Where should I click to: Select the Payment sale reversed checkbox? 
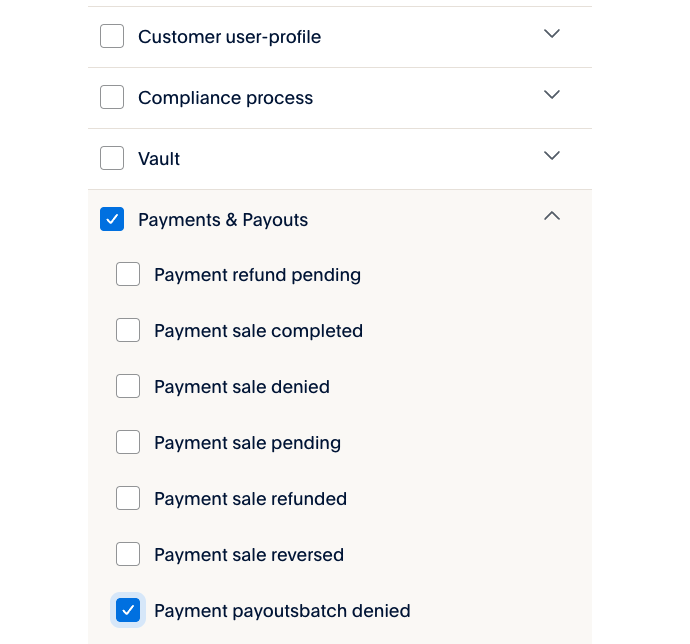coord(128,555)
